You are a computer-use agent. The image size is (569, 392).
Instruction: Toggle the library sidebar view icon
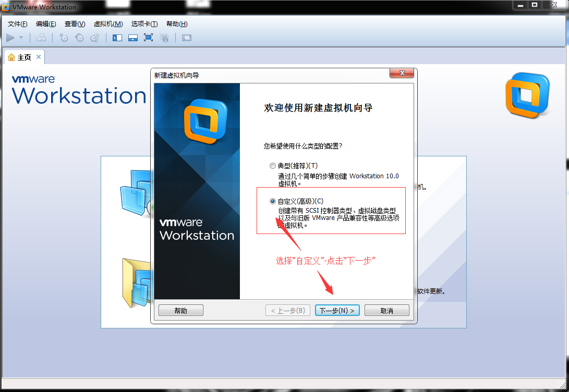coord(117,38)
